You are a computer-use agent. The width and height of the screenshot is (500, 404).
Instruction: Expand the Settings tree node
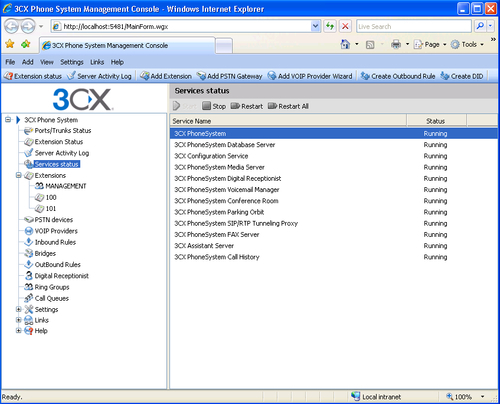click(x=19, y=309)
